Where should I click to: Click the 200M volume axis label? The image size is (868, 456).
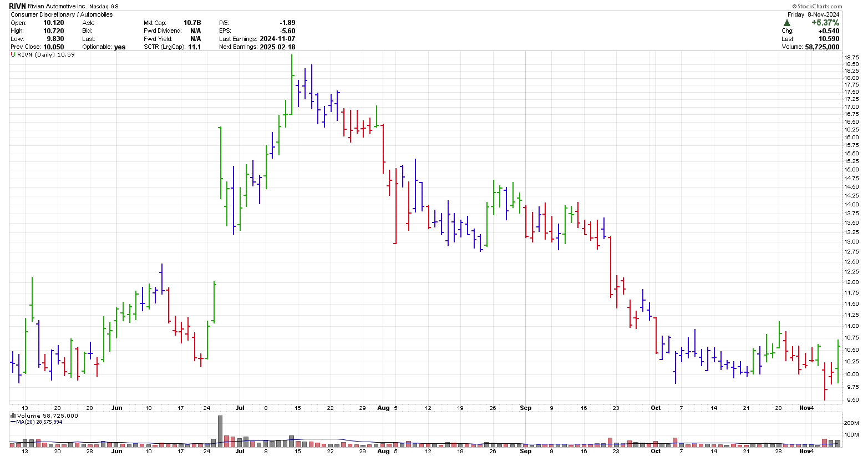851,423
